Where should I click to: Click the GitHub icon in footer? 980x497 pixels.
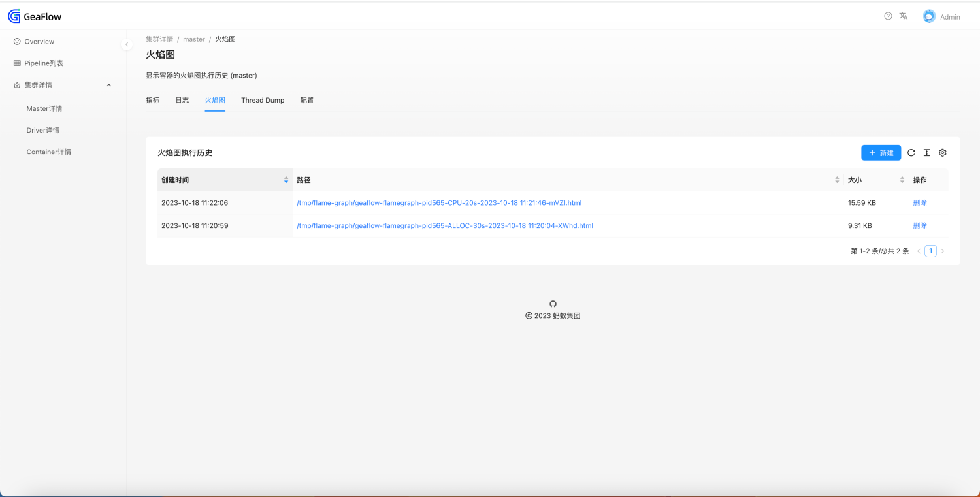553,303
